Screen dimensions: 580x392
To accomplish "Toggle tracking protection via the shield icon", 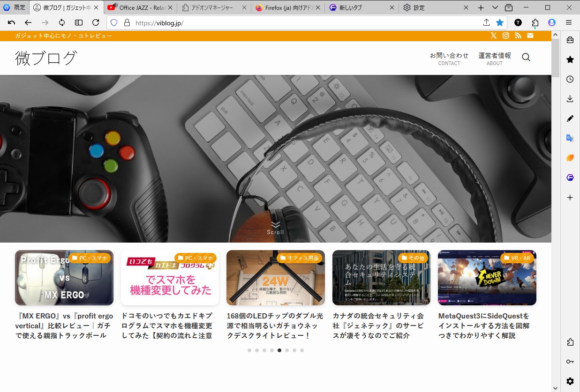I will (x=113, y=22).
